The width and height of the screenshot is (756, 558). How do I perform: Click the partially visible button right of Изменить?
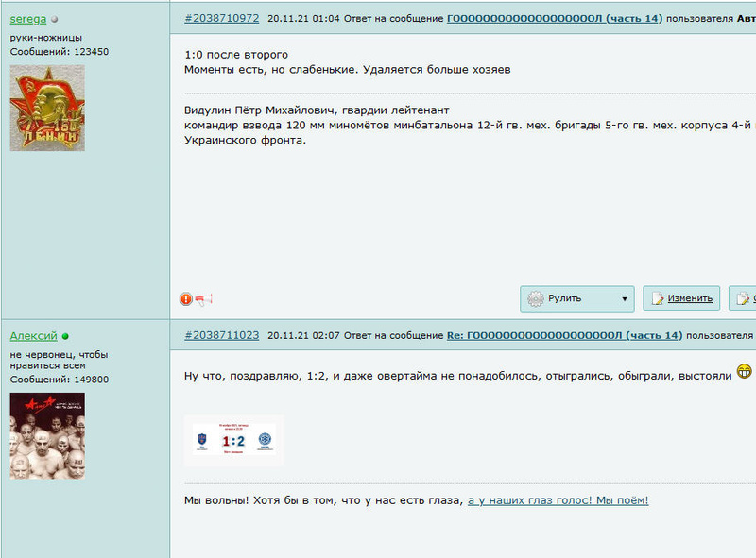tap(743, 298)
